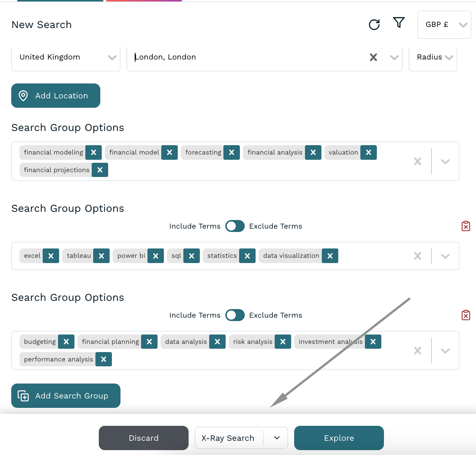This screenshot has width=476, height=455.
Task: Clear the London location with the X icon
Action: pyautogui.click(x=373, y=57)
